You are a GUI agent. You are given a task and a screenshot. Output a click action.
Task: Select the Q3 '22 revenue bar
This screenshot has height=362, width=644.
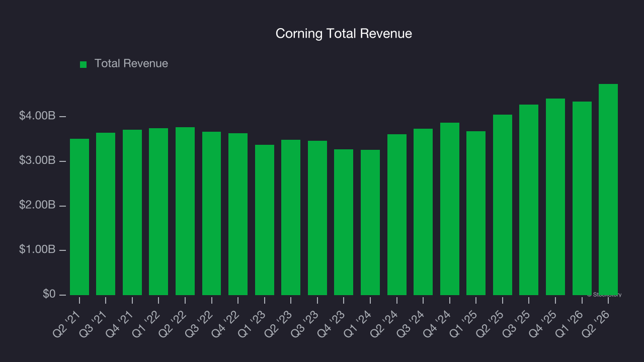(212, 213)
